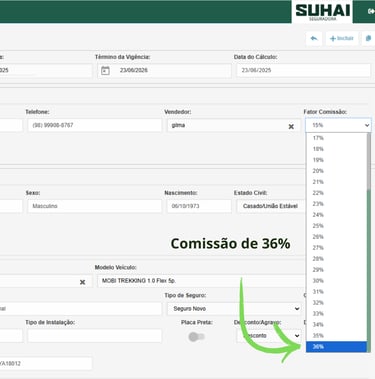The width and height of the screenshot is (375, 379).
Task: Select 34% commission option
Action: click(x=336, y=325)
